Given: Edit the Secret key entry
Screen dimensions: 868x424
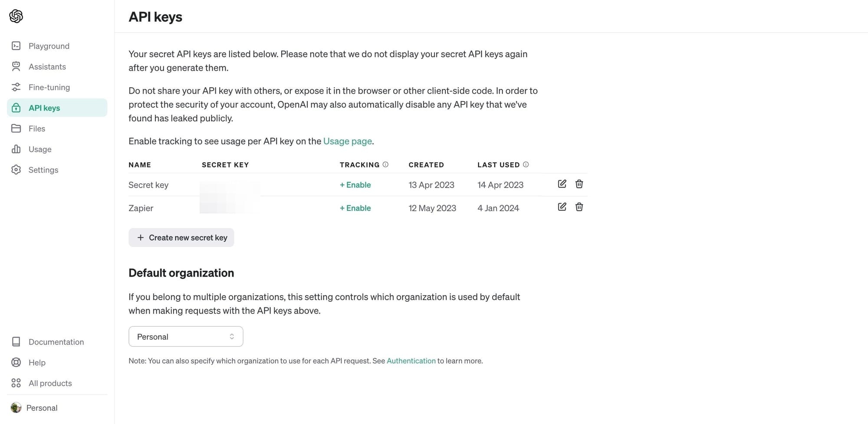Looking at the screenshot, I should coord(562,184).
